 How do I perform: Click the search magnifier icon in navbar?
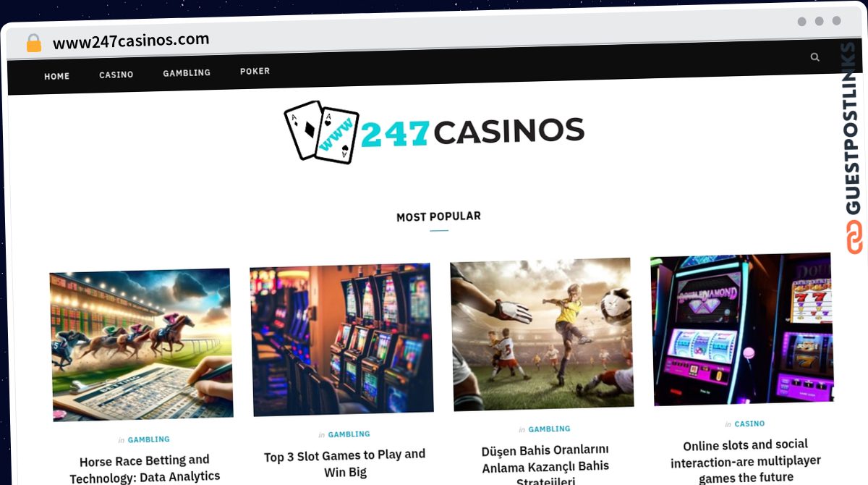click(815, 57)
